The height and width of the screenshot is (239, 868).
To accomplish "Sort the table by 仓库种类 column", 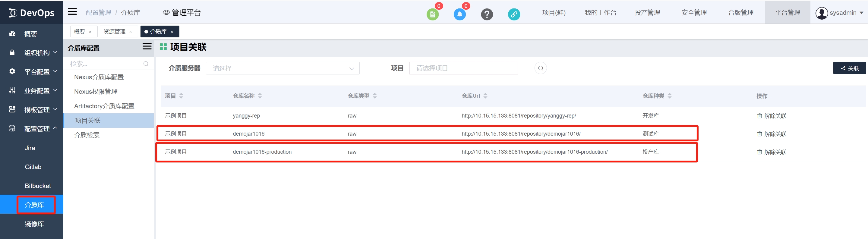I will [x=670, y=96].
